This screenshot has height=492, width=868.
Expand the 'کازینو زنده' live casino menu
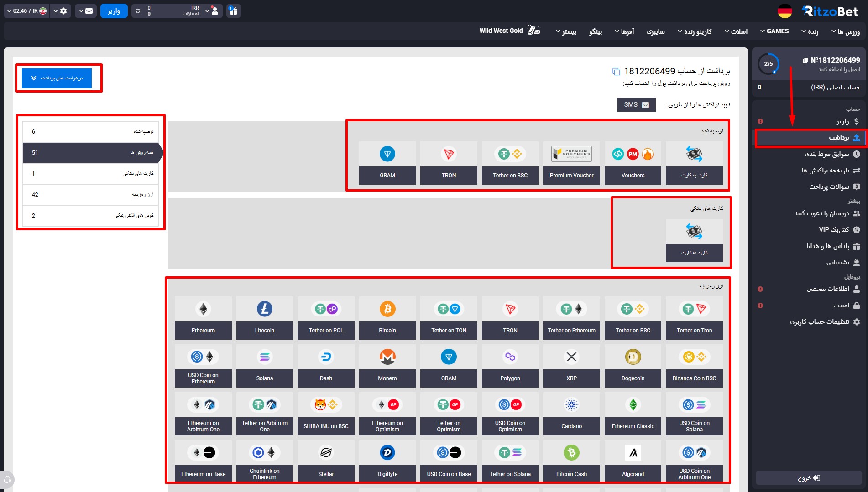695,31
